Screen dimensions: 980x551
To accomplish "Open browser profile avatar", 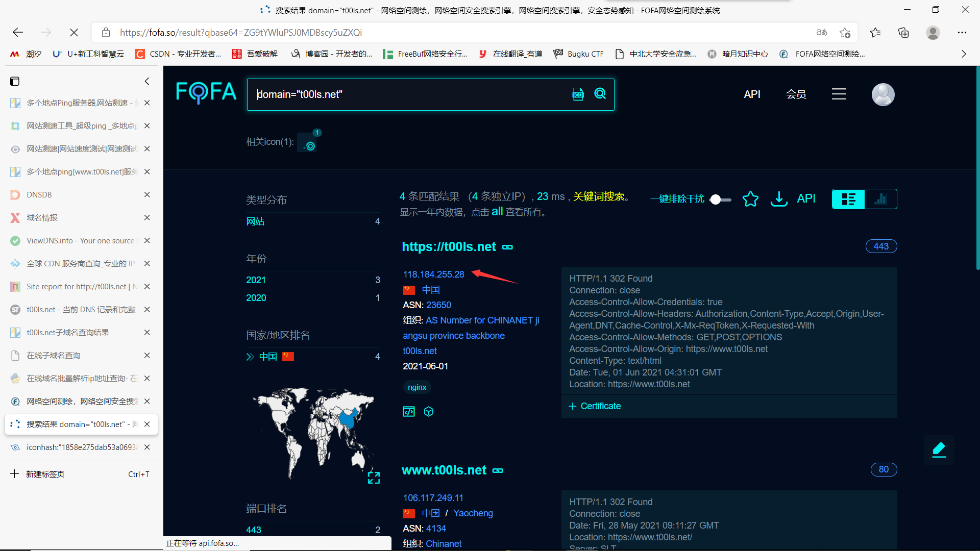I will (x=933, y=33).
